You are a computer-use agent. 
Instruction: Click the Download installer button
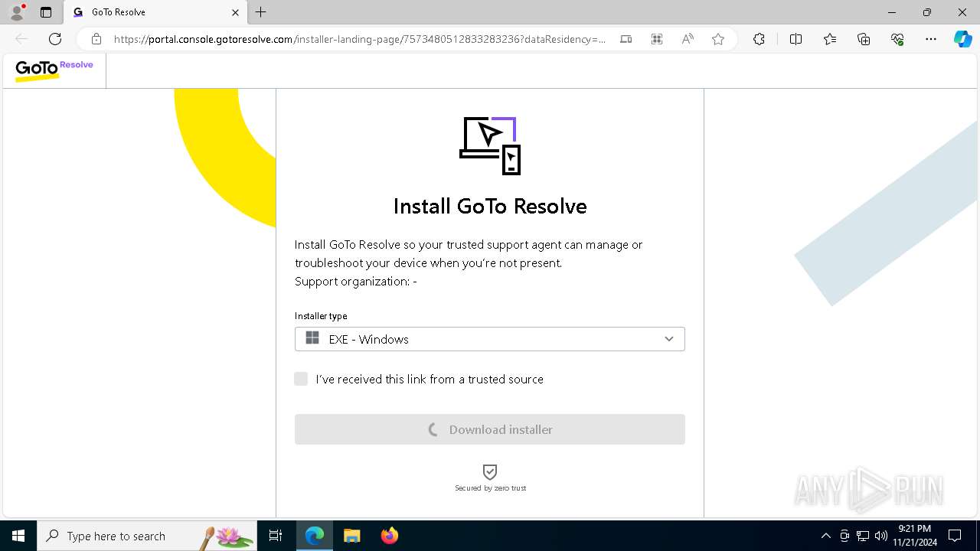[x=490, y=429]
